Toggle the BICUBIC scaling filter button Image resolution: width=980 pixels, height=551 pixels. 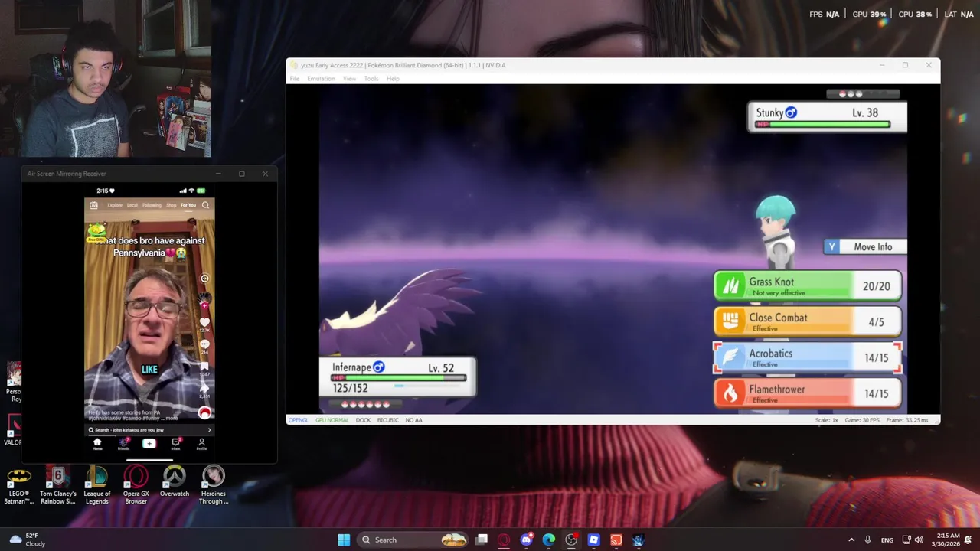pos(387,420)
